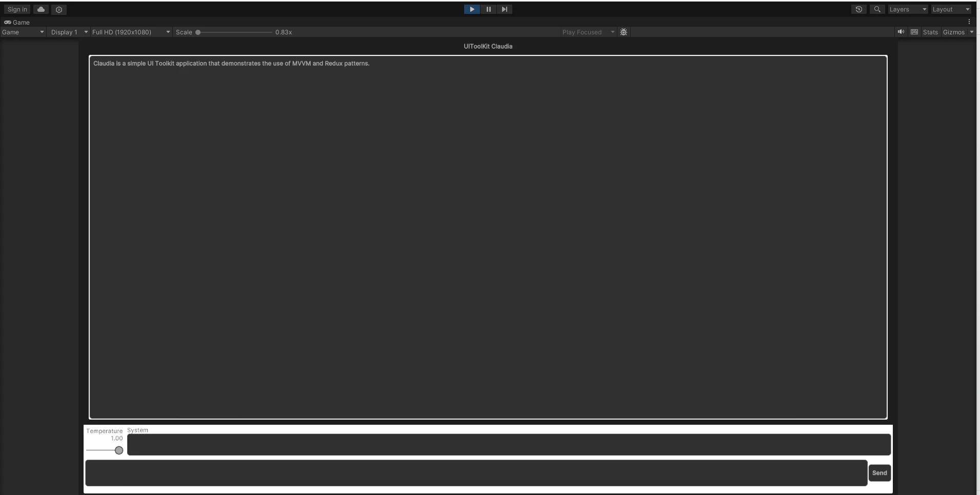Click the Temperature 1.00 value label
The width and height of the screenshot is (980, 495).
click(117, 439)
